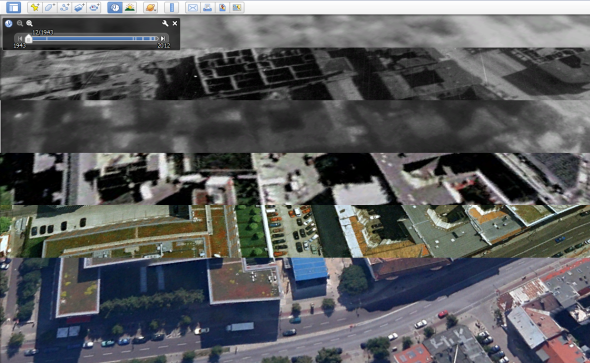Click the 12/1943 date label
This screenshot has width=590, height=363.
[x=43, y=32]
